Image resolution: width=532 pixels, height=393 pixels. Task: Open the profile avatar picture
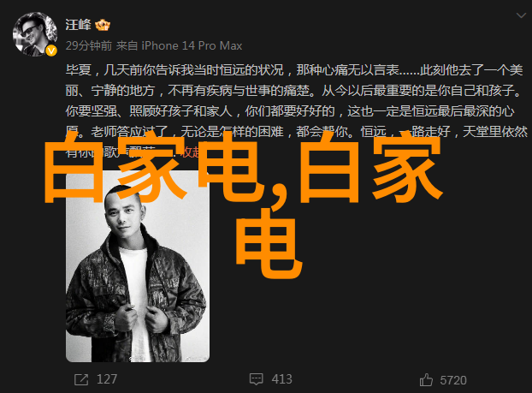(x=34, y=34)
